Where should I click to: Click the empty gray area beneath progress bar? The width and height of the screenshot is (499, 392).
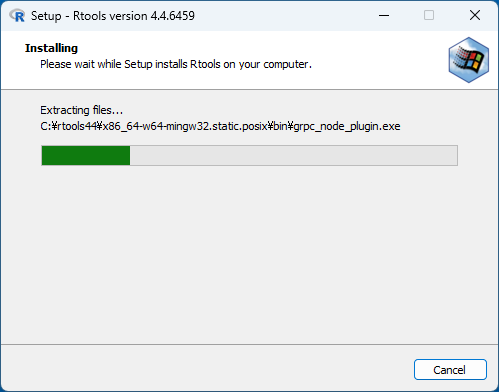click(249, 253)
